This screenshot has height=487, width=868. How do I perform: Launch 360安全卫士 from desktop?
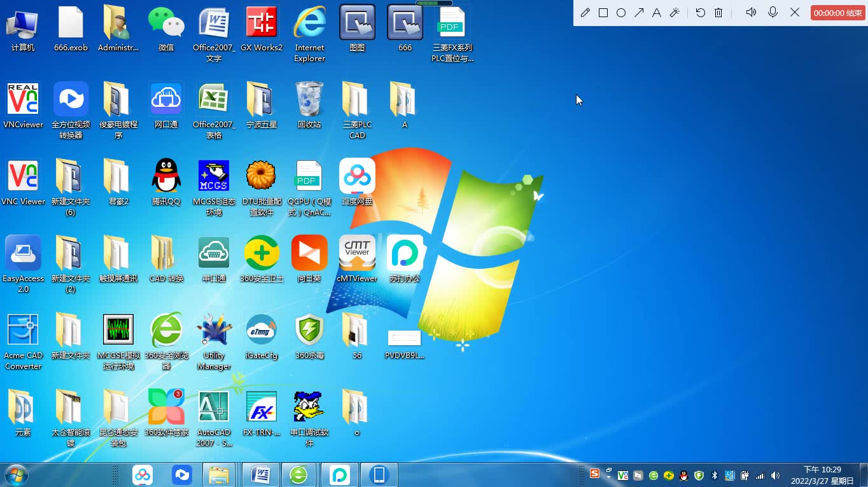(x=262, y=259)
